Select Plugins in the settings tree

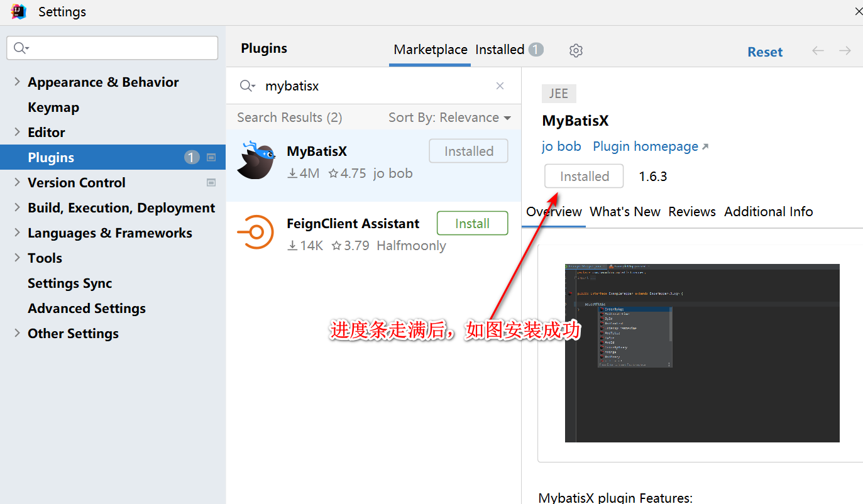click(x=113, y=157)
